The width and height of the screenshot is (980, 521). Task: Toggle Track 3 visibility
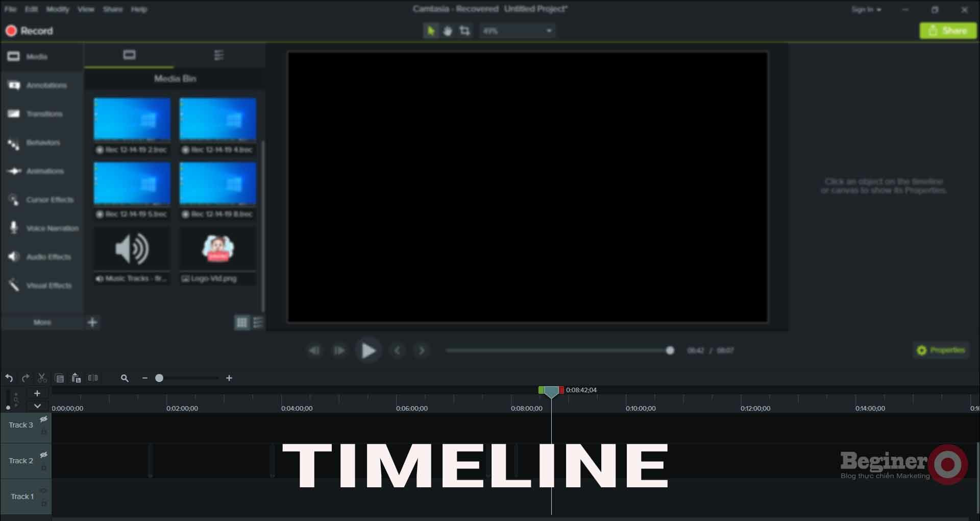tap(44, 419)
